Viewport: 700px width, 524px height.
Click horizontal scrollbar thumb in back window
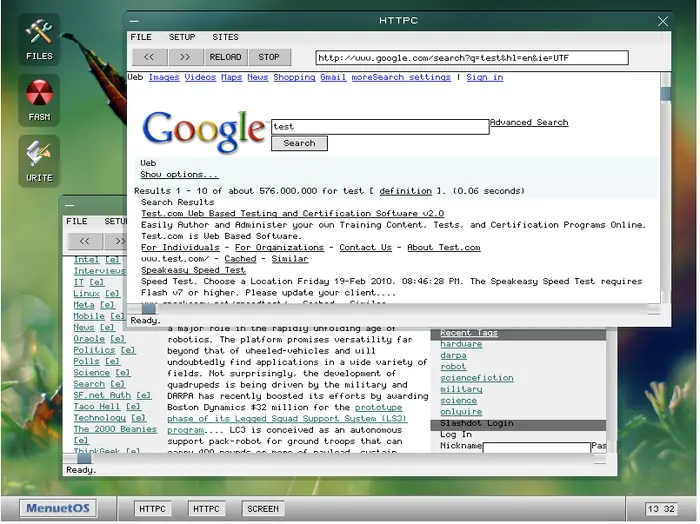84,458
